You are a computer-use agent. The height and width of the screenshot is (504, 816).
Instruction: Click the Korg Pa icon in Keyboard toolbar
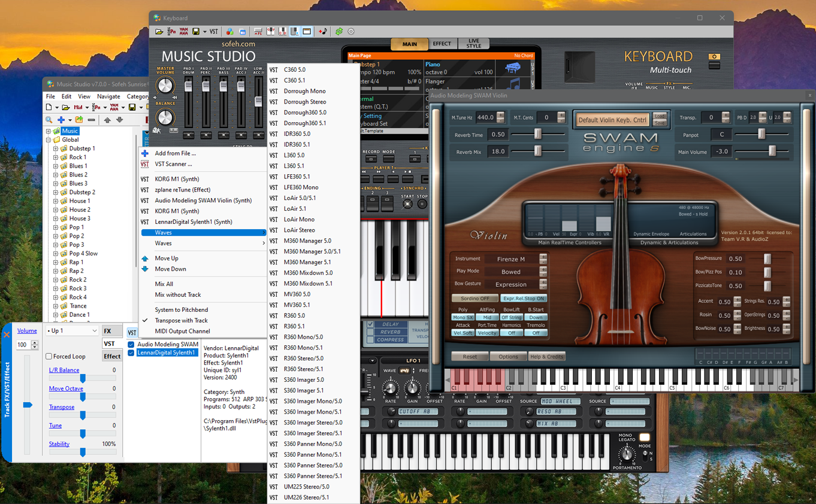pyautogui.click(x=171, y=31)
